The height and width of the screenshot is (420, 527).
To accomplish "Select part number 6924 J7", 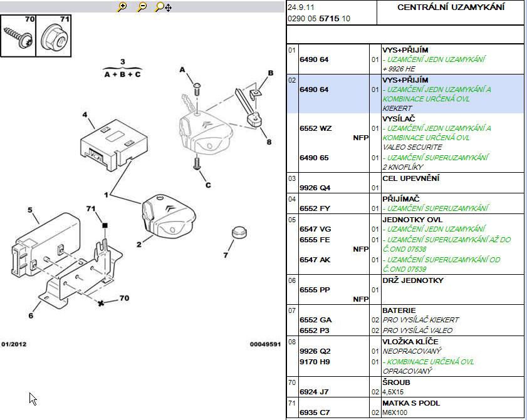I will 314,392.
